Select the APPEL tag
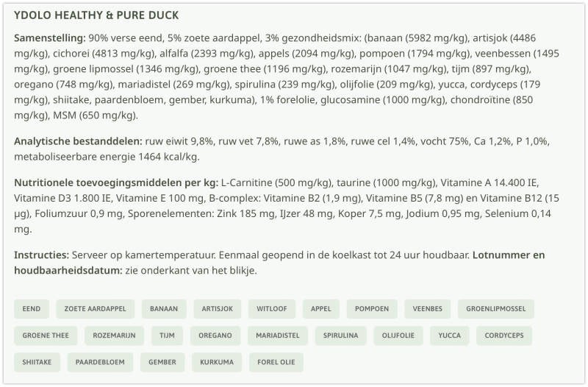 click(321, 309)
